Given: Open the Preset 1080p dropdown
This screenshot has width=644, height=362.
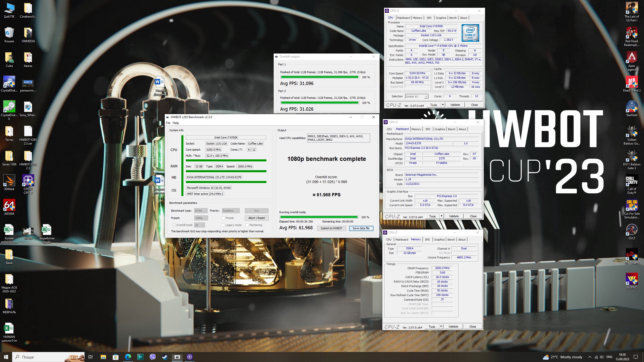Looking at the screenshot, I should 201,218.
